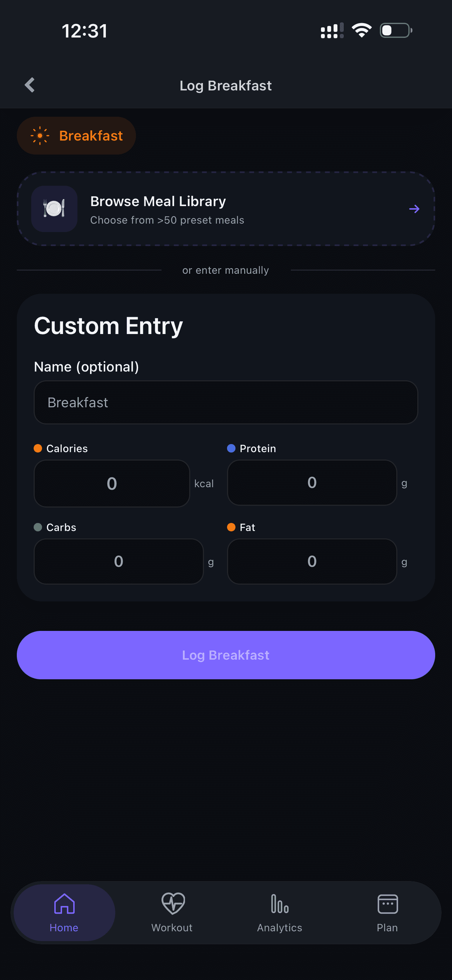The image size is (452, 980).
Task: Switch to the Analytics tab label
Action: [280, 927]
